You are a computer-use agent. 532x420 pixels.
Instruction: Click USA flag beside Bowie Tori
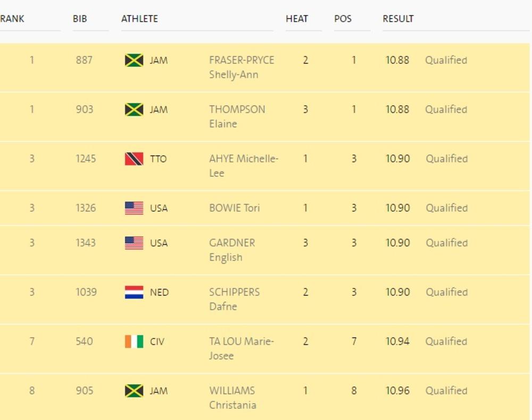pyautogui.click(x=134, y=208)
